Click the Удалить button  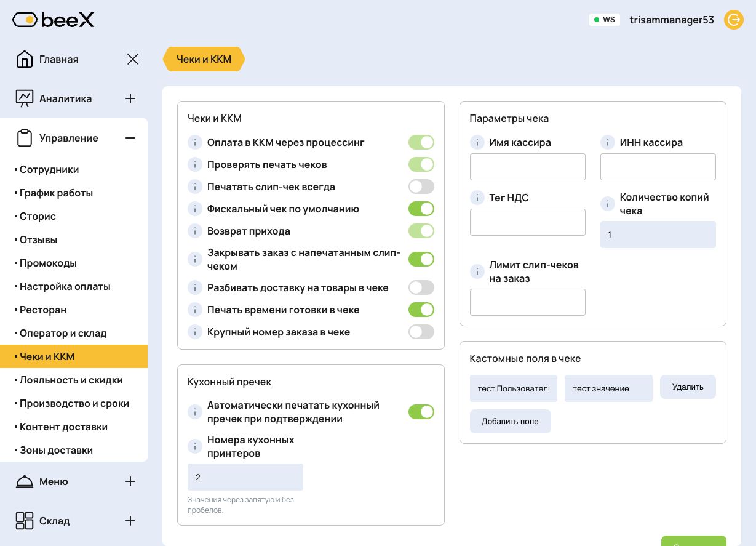pyautogui.click(x=688, y=387)
